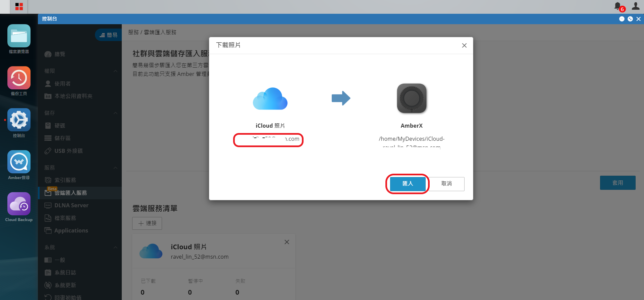Click the 暫停中 count label
The height and width of the screenshot is (300, 644).
[196, 281]
